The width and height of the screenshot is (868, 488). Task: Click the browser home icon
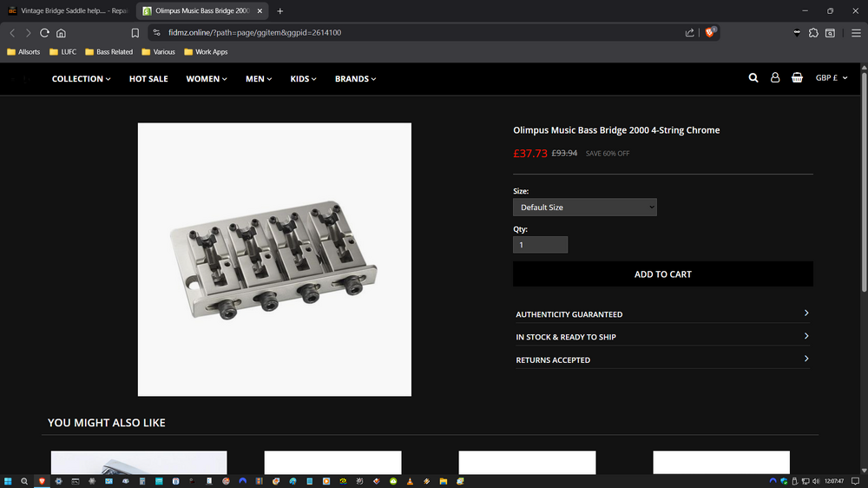coord(61,33)
